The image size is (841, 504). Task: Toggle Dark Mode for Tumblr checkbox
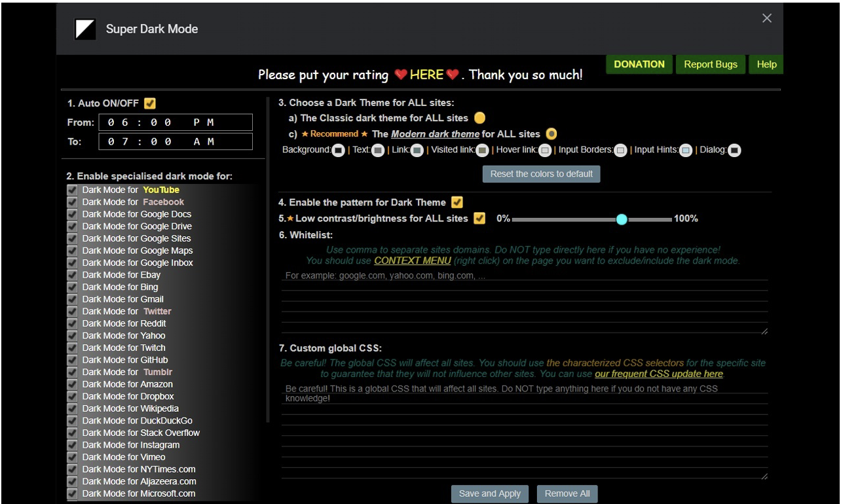tap(73, 372)
